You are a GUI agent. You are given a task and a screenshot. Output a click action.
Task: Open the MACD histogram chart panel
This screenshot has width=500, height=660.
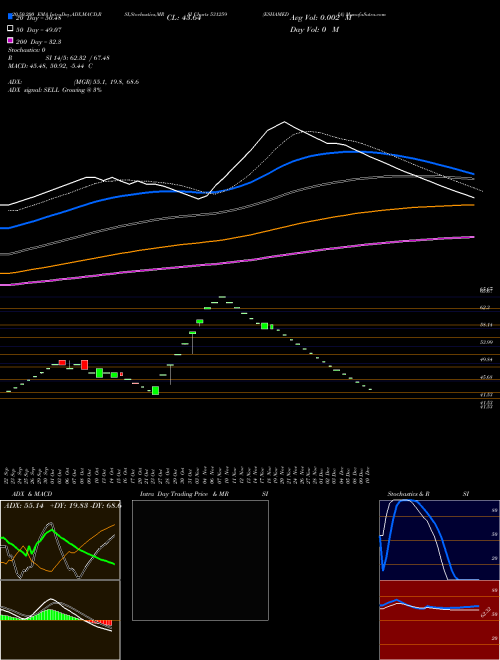60,620
